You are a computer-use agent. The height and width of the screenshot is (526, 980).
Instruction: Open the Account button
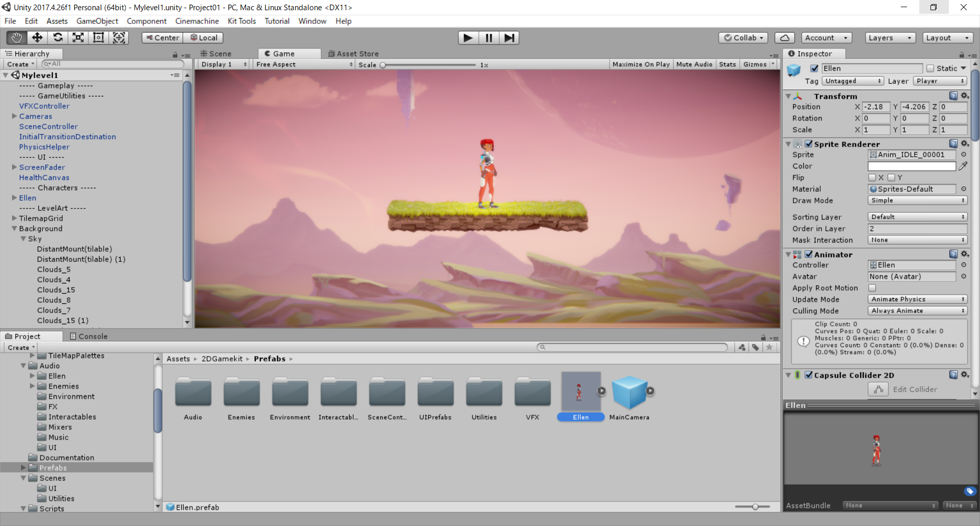coord(826,38)
